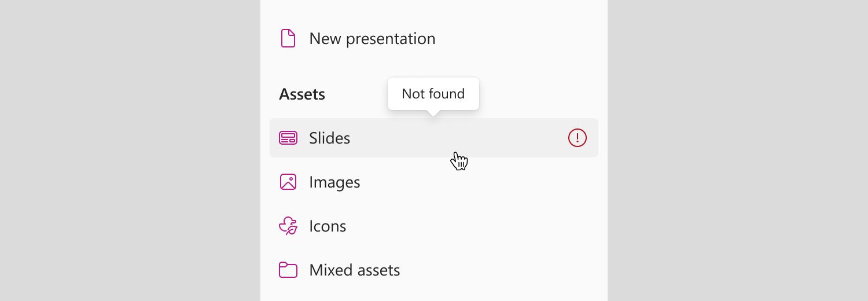The height and width of the screenshot is (301, 868).
Task: Click the red error badge on Slides
Action: pos(578,138)
